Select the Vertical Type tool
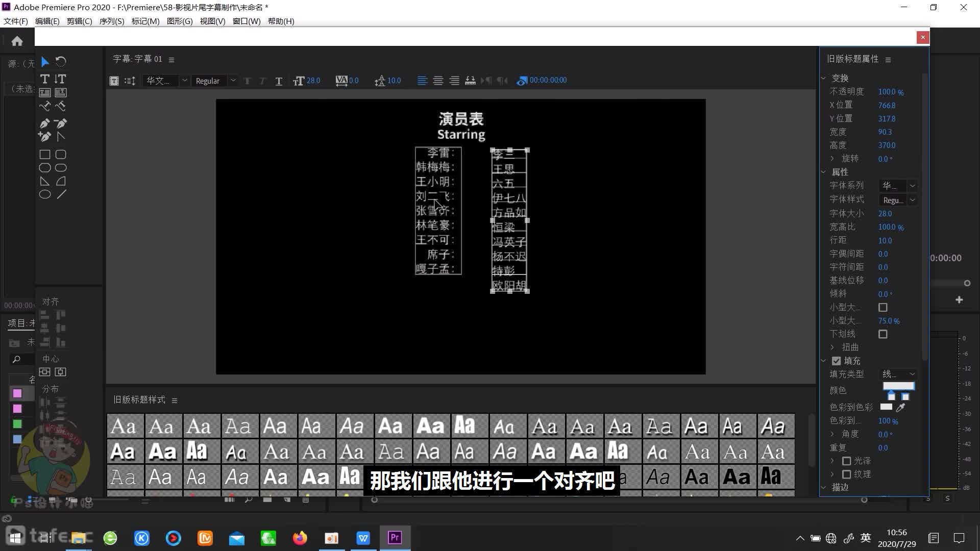 61,79
